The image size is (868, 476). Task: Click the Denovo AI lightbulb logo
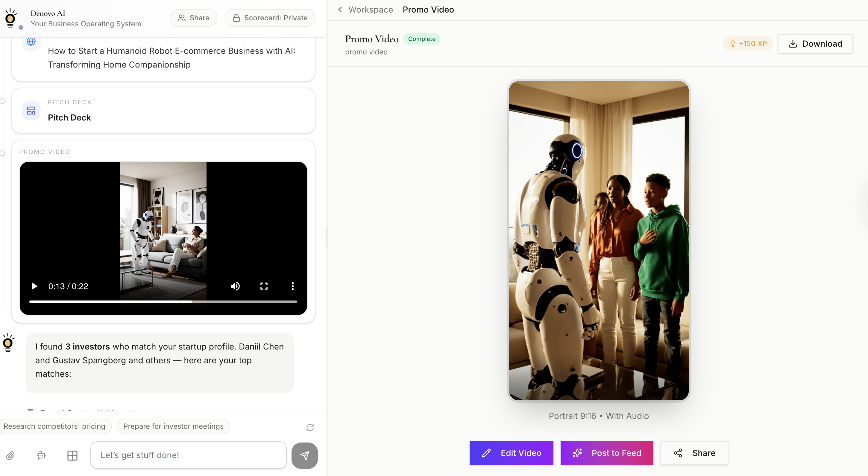tap(10, 18)
